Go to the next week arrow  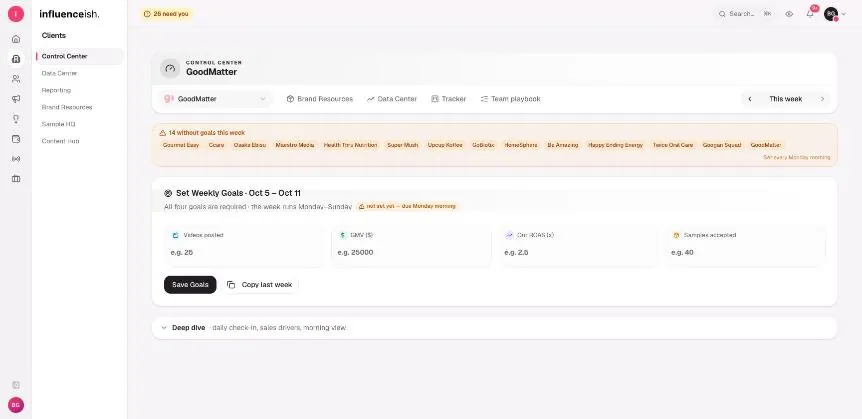coord(822,99)
